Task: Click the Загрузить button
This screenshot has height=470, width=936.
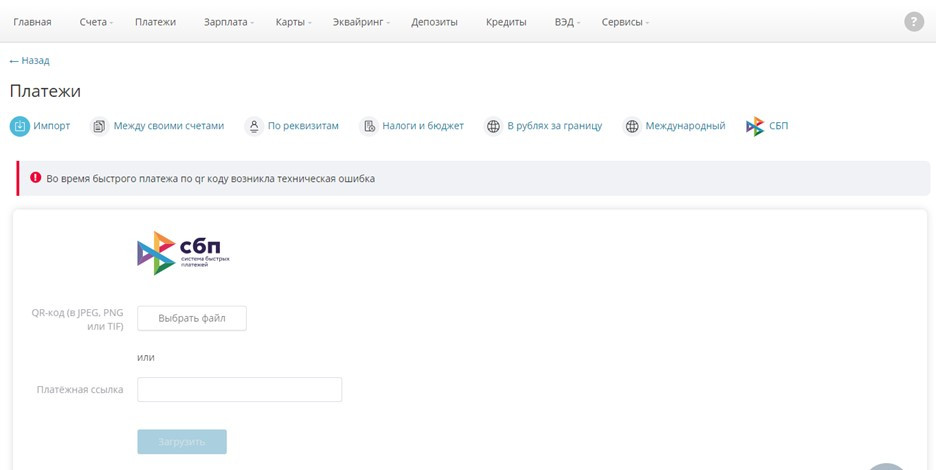Action: coord(182,442)
